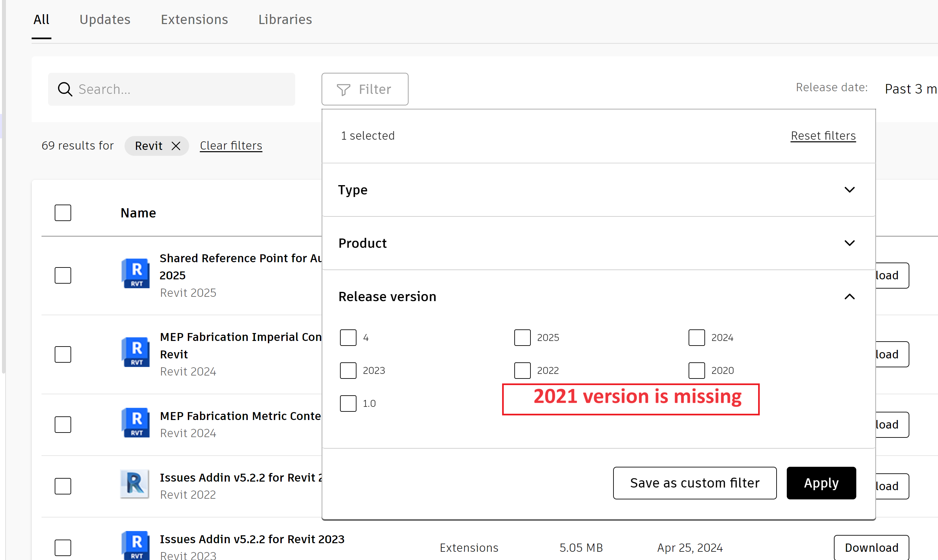Click Revit icon for Issues Addin 2023
The image size is (938, 560).
[x=135, y=545]
